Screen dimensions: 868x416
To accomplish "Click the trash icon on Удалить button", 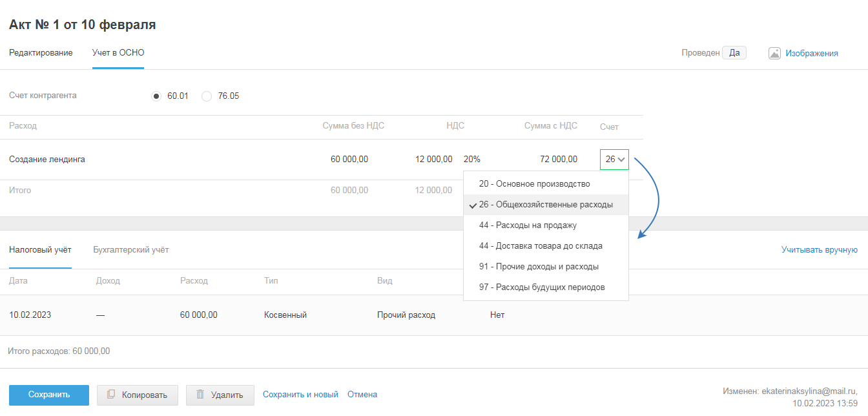I will pyautogui.click(x=200, y=395).
